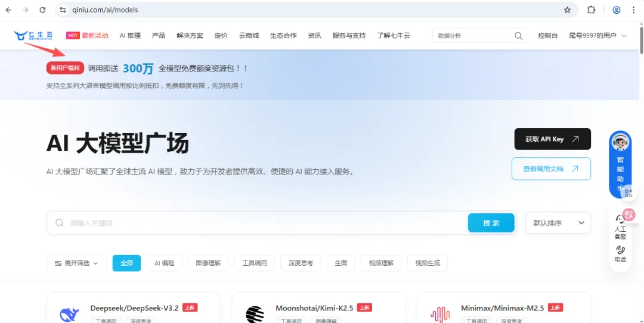Open the 解决方案 menu

190,36
